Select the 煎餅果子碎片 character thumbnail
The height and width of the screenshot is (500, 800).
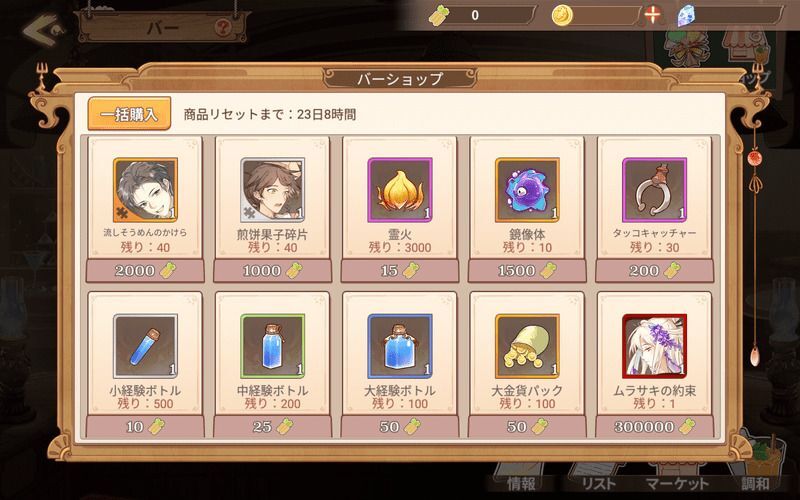[x=272, y=190]
